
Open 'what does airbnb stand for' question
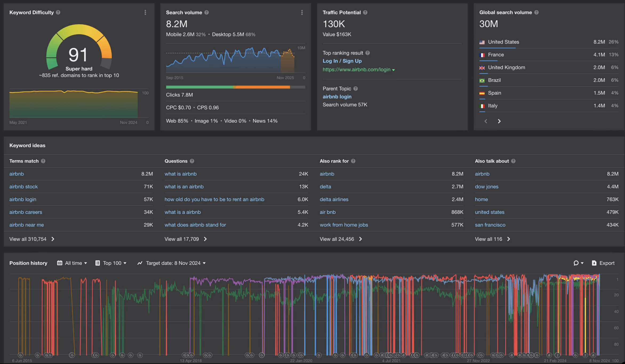coord(195,225)
